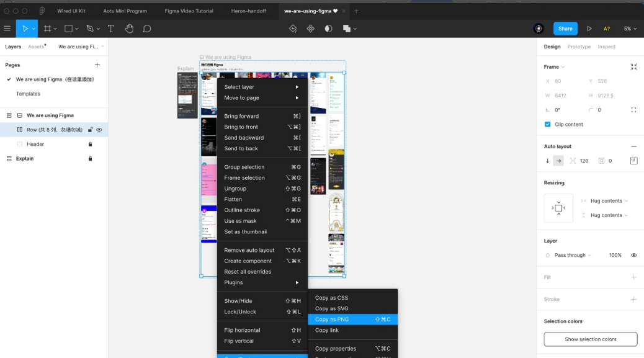Choose Bring to front in context menu

pos(262,127)
